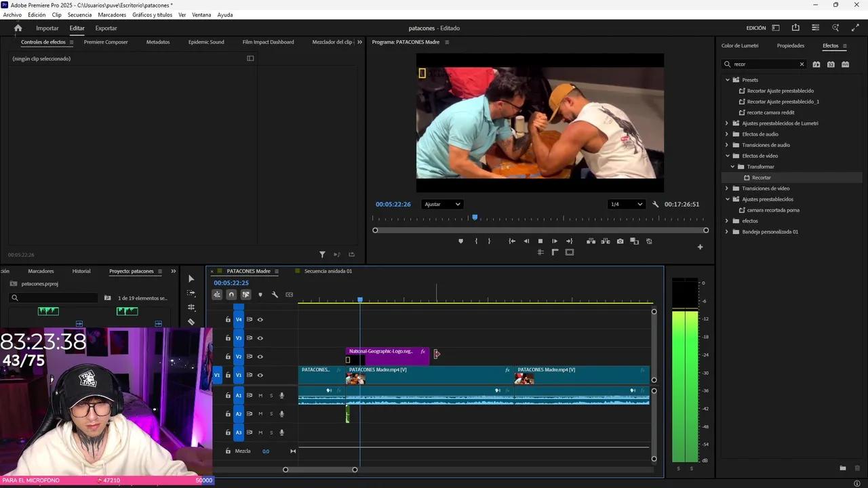Switch to Color de Lumetri tab

point(740,45)
